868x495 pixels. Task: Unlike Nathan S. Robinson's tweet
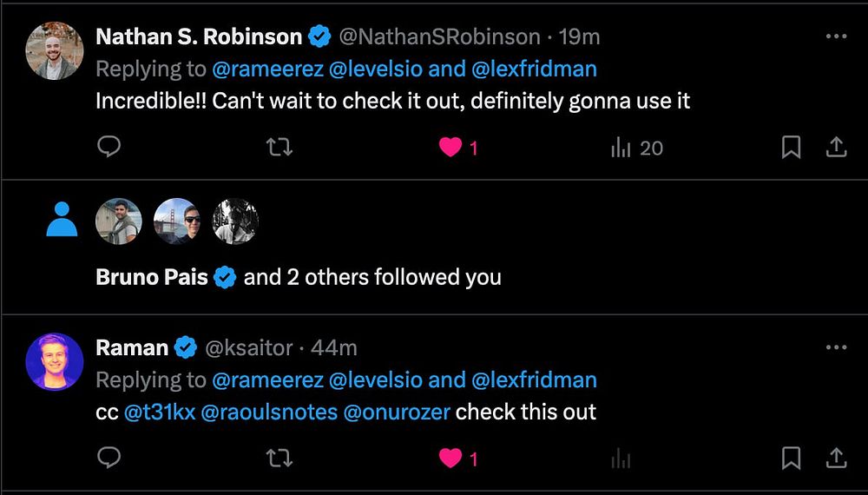(450, 148)
